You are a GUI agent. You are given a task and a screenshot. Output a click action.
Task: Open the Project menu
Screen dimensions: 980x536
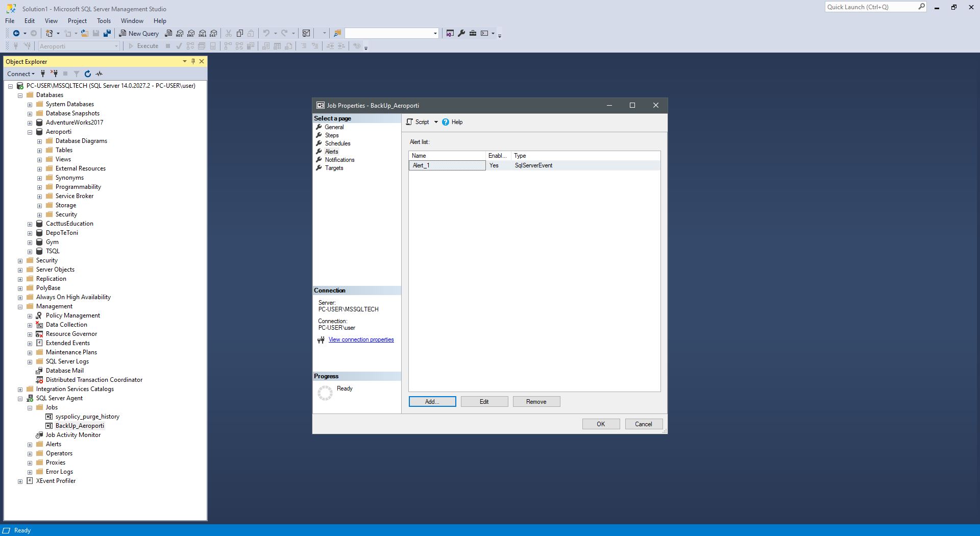tap(77, 21)
